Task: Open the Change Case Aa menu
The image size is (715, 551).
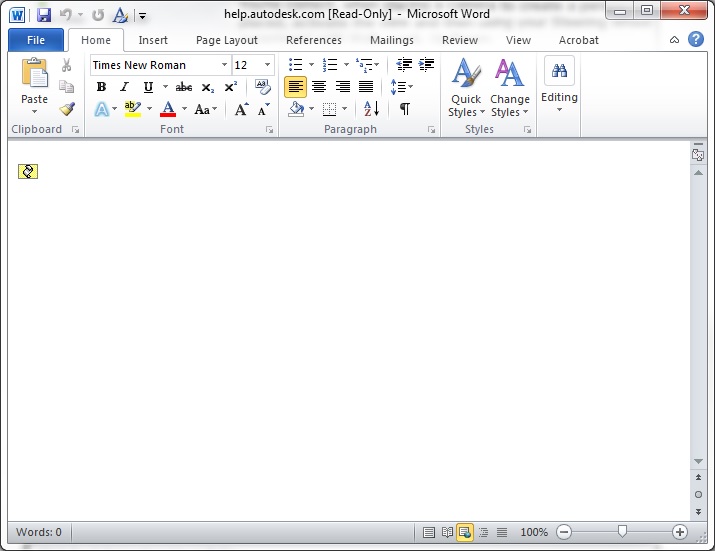Action: [x=206, y=109]
